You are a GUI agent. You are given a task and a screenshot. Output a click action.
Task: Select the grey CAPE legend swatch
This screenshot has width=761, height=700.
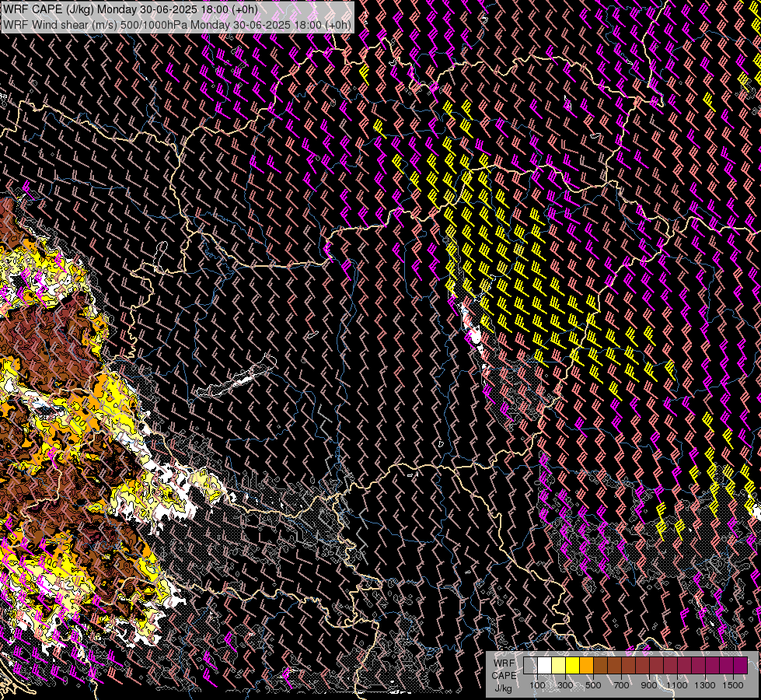[530, 665]
